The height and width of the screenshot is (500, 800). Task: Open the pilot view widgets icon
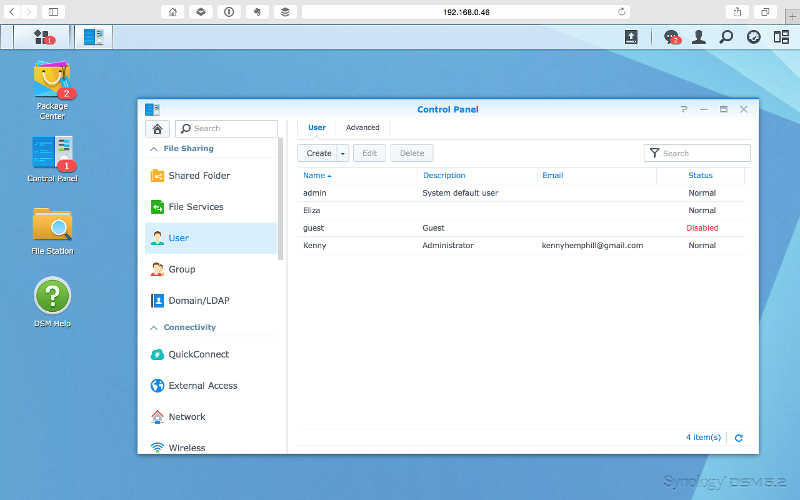781,37
